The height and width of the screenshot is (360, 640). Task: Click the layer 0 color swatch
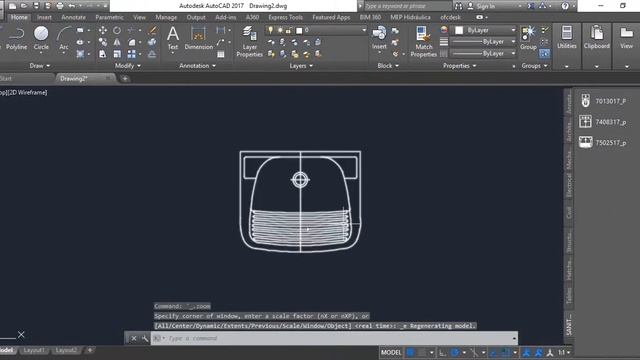299,30
